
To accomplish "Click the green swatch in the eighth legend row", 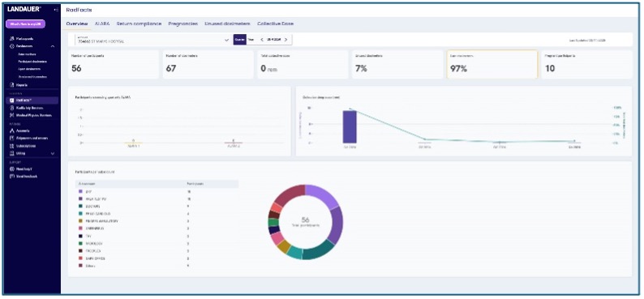I will tap(81, 244).
